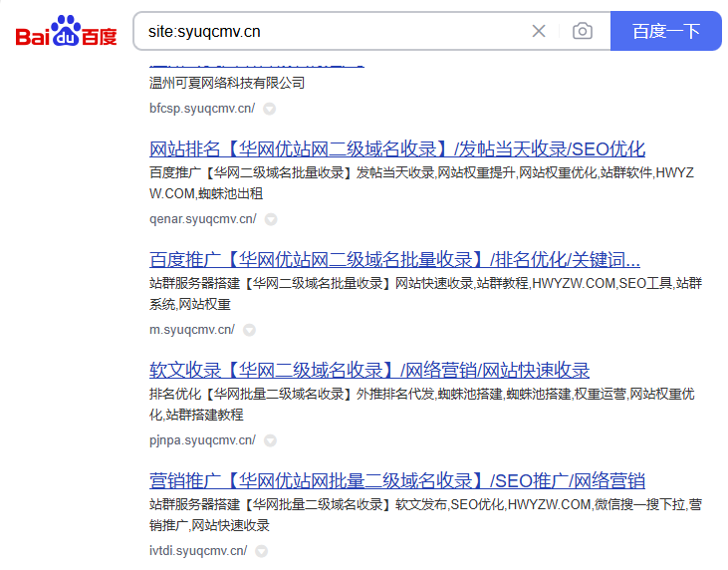The width and height of the screenshot is (728, 570).
Task: Click the 百度一下 search button
Action: (x=666, y=31)
